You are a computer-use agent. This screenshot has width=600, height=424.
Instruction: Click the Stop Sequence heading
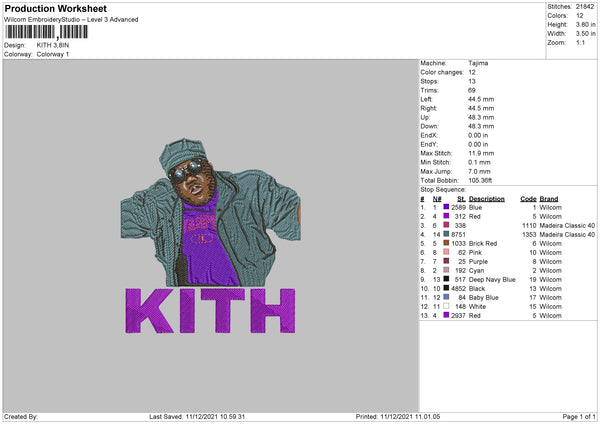(x=443, y=188)
